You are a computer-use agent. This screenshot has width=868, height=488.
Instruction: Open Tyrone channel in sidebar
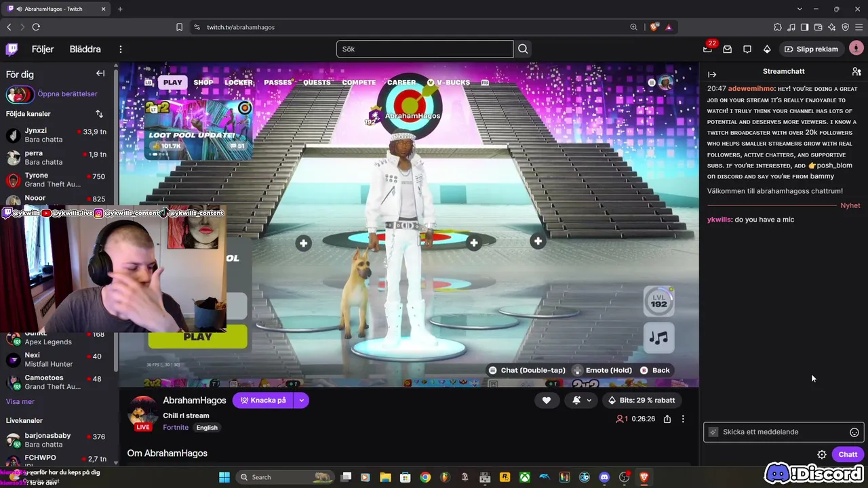[x=57, y=180]
